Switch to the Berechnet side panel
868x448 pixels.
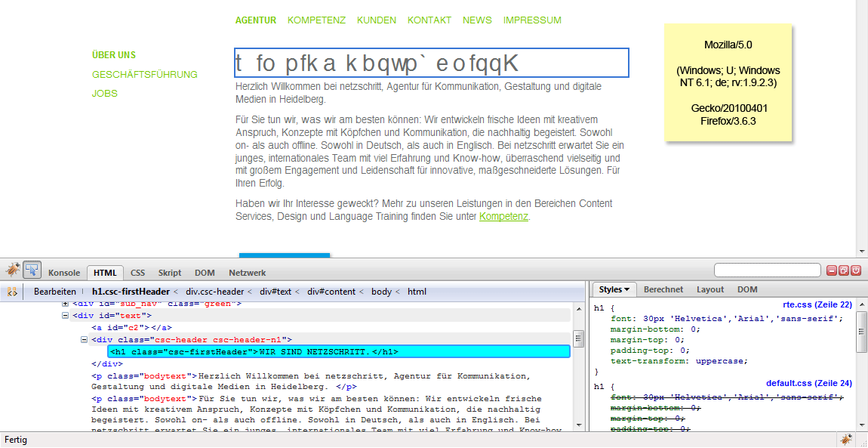663,289
